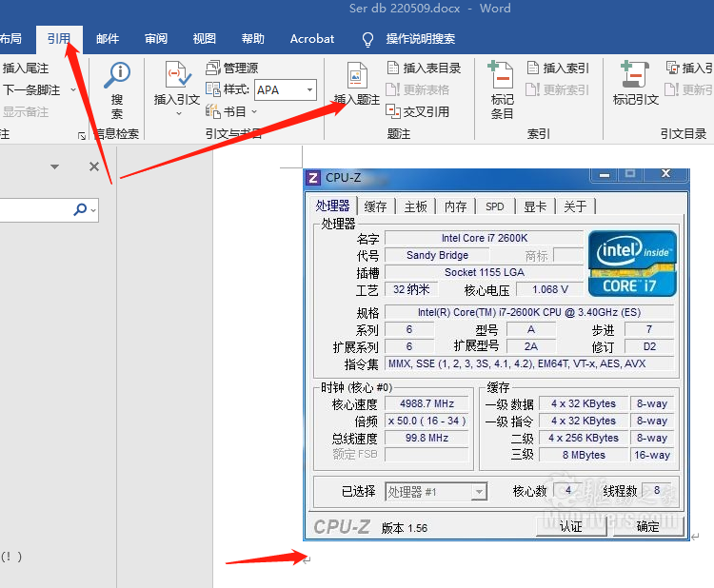Viewport: 714px width, 588px height.
Task: Click the 搜索 magnifier info icon
Action: pos(117,75)
